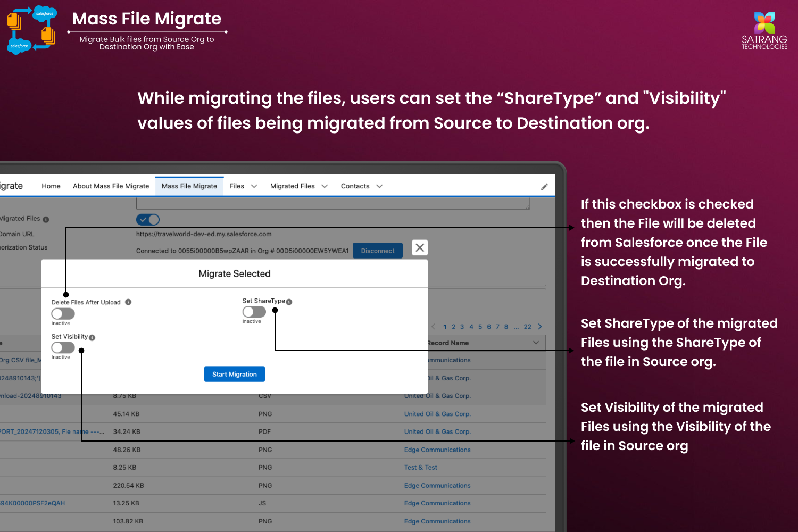Open the Migrated Files tab
798x532 pixels.
(x=293, y=186)
